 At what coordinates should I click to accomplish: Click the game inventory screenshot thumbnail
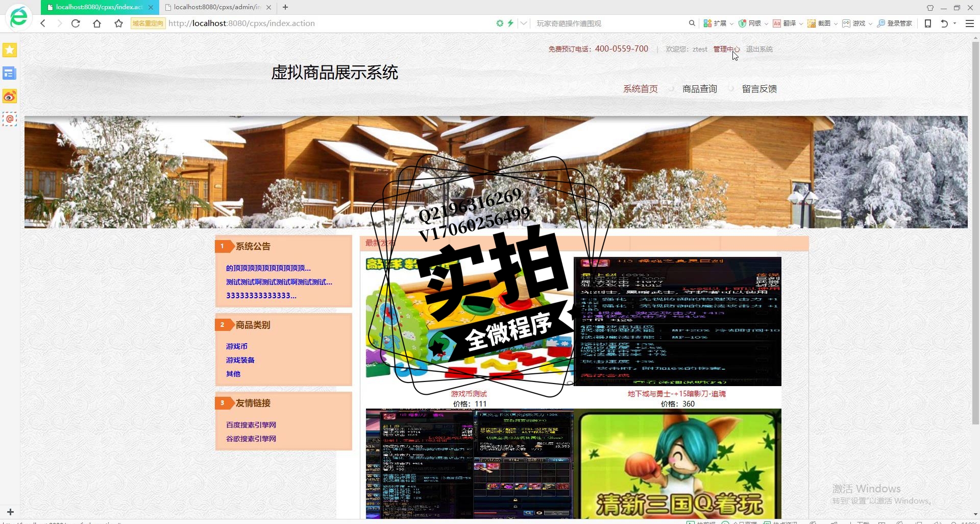470,464
